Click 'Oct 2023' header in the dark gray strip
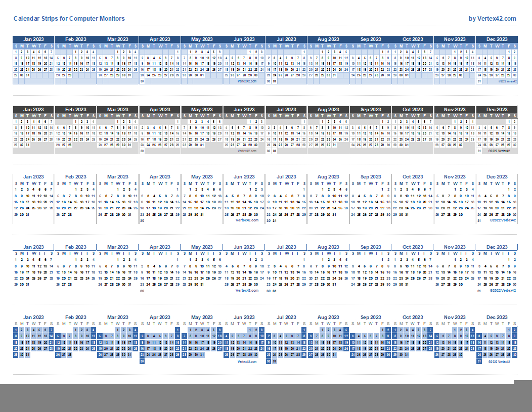The width and height of the screenshot is (532, 412). click(x=413, y=110)
